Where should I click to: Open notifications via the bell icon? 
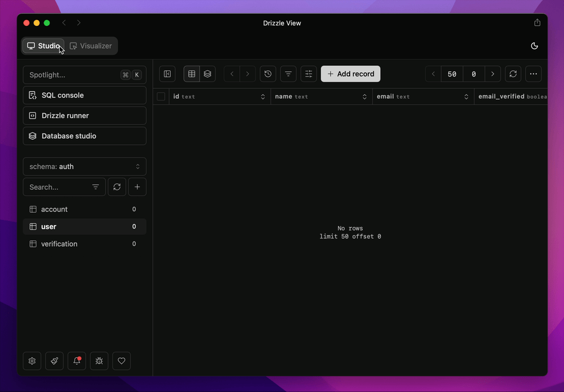point(76,360)
